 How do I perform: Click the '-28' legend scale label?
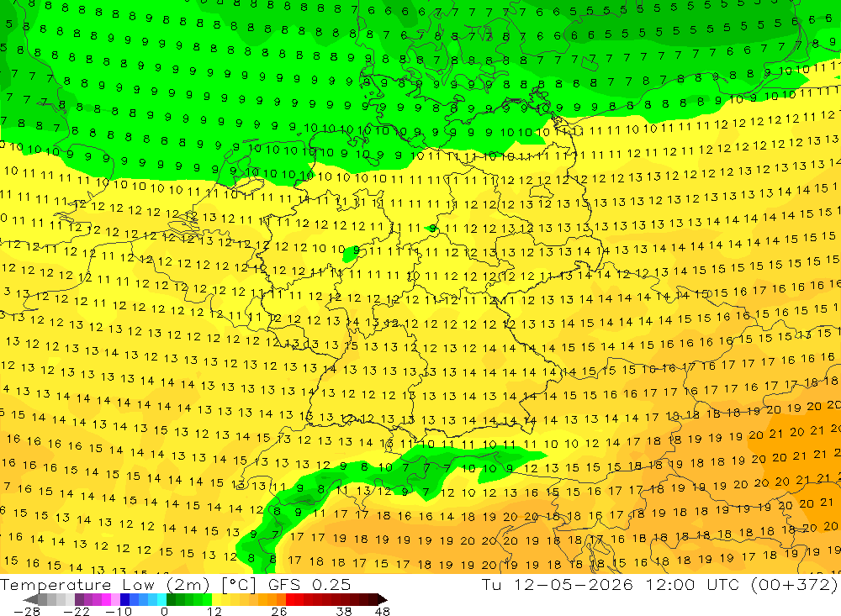tap(27, 611)
